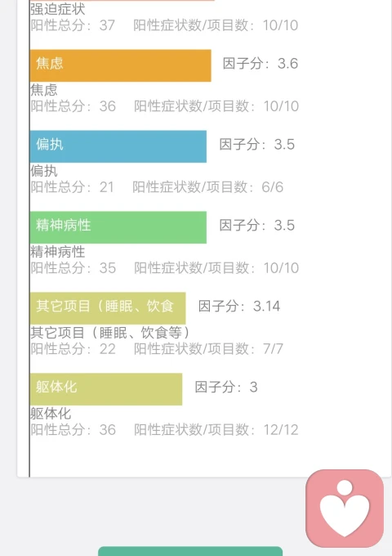Viewport: 392px width, 556px height.
Task: Tap the green button at bottom
Action: [x=190, y=551]
